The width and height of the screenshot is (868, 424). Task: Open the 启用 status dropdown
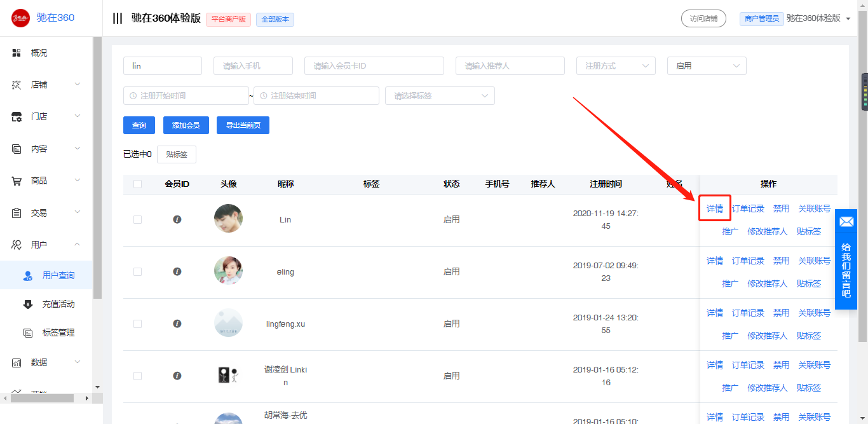[707, 65]
